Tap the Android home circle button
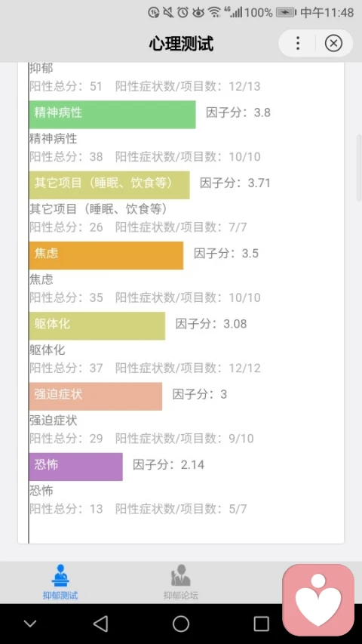 coord(181,624)
